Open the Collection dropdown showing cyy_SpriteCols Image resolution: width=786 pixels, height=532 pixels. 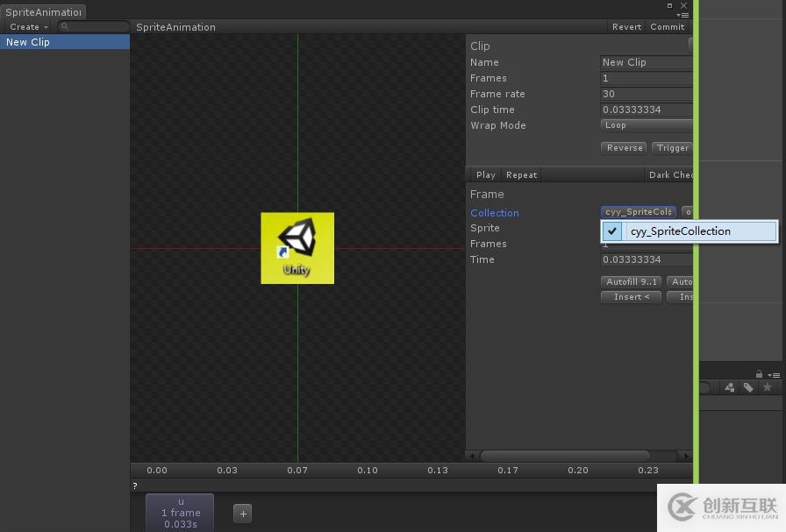point(638,211)
